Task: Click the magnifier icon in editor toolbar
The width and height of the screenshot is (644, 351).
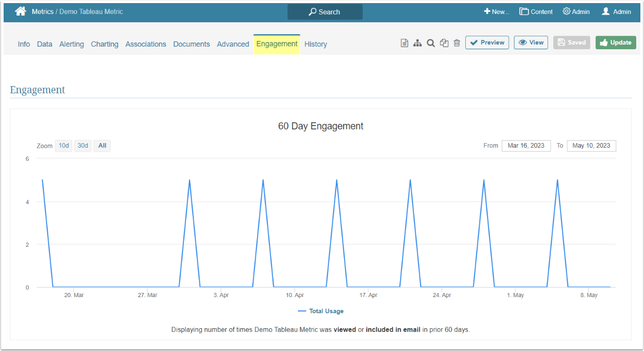Action: (431, 43)
